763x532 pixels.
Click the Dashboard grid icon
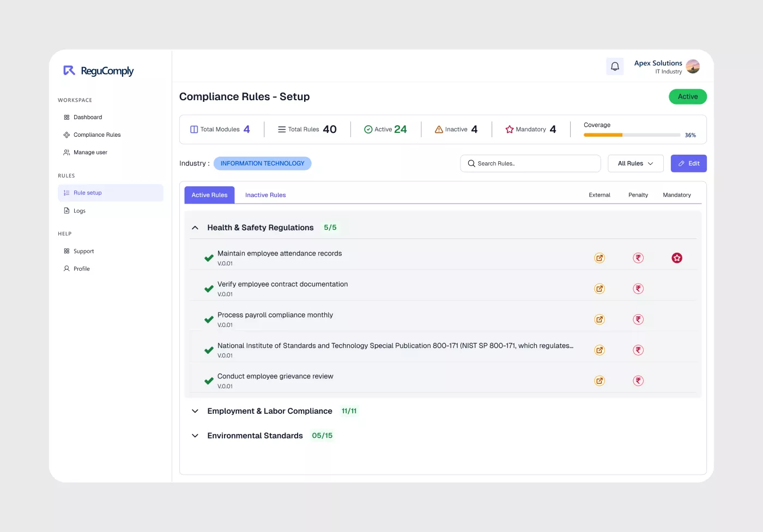[66, 117]
